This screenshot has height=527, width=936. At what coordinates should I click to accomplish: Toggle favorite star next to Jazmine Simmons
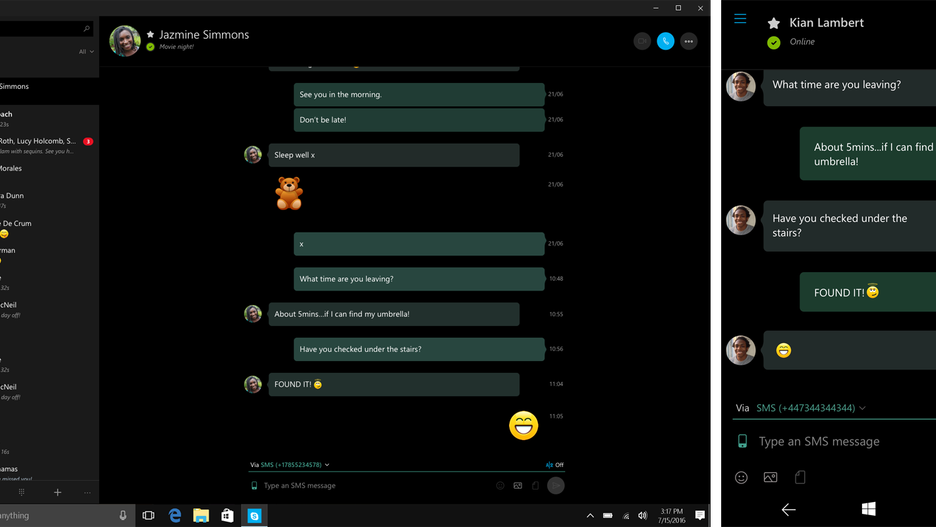pyautogui.click(x=150, y=35)
